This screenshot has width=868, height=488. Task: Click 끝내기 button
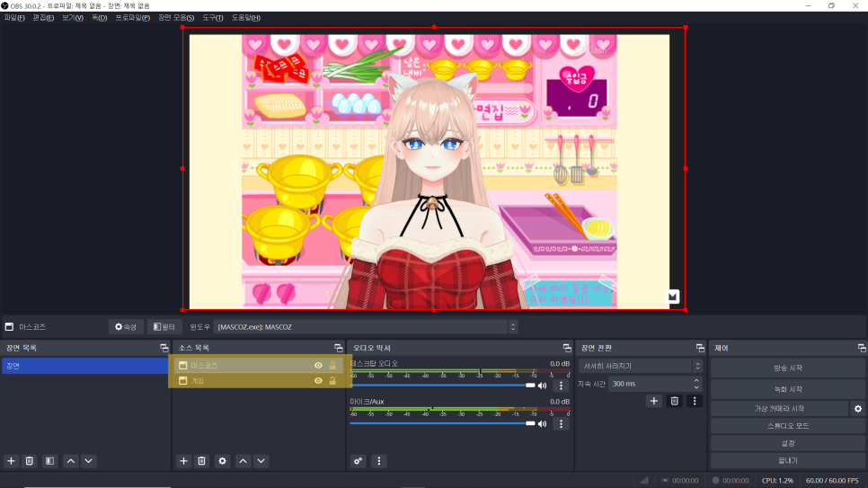[788, 460]
